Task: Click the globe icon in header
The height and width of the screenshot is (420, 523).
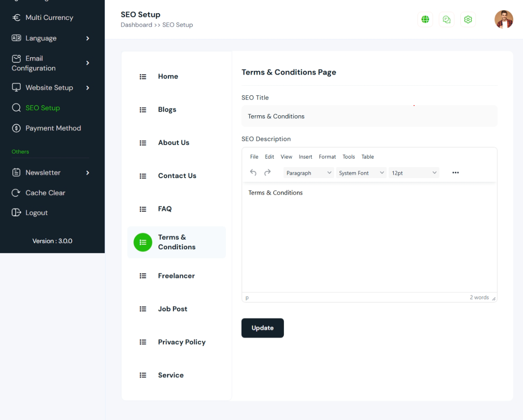Action: pyautogui.click(x=425, y=19)
